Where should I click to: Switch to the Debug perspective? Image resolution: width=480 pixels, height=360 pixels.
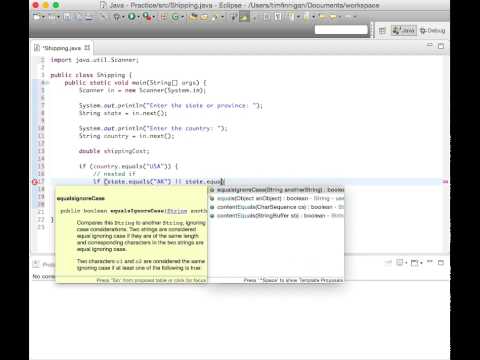pos(433,31)
